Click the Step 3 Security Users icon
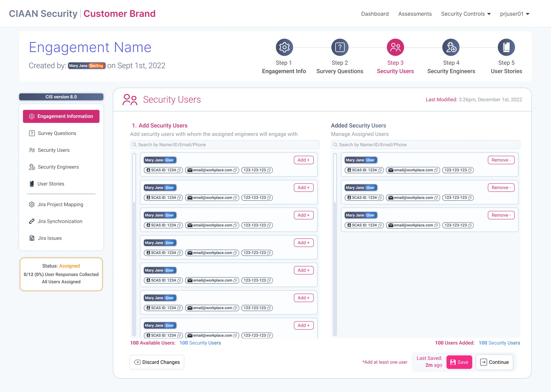551x392 pixels. (395, 47)
